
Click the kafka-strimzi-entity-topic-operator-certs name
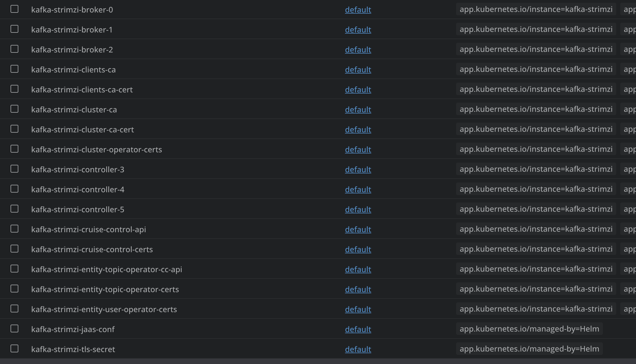click(x=105, y=289)
